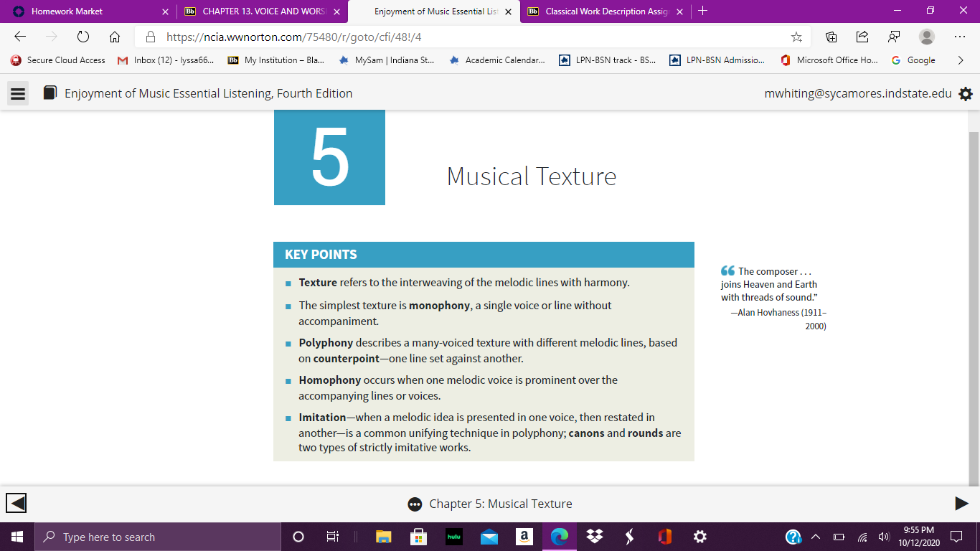Switch to Classical Work Description Assignment tab
980x551 pixels.
point(606,11)
